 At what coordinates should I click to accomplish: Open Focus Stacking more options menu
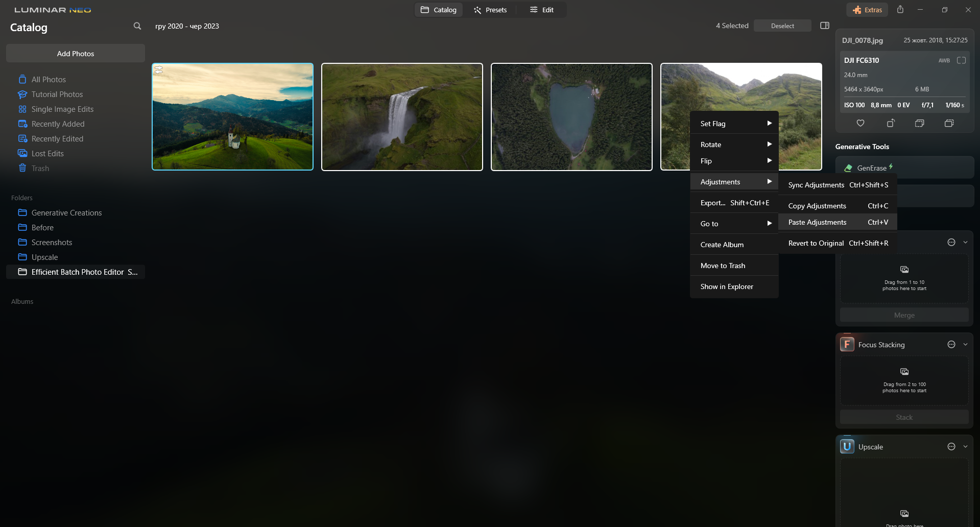[951, 345]
